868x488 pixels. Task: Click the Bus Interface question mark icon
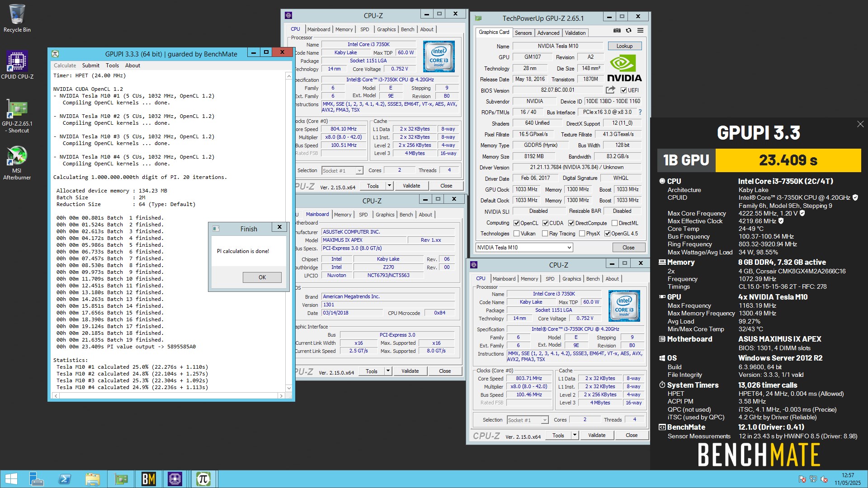tap(640, 112)
